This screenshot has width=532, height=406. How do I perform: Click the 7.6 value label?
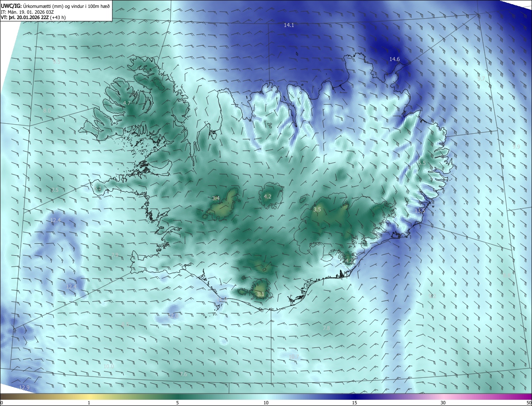coord(183,374)
